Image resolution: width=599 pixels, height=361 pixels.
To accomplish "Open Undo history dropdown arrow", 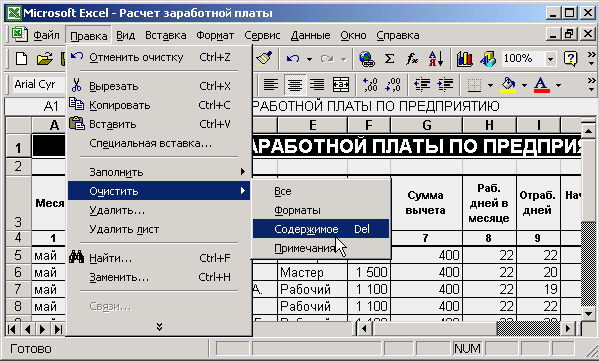I will [309, 59].
